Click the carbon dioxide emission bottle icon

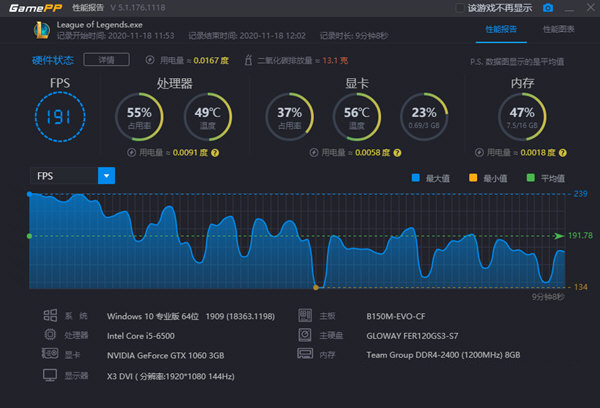click(x=248, y=60)
